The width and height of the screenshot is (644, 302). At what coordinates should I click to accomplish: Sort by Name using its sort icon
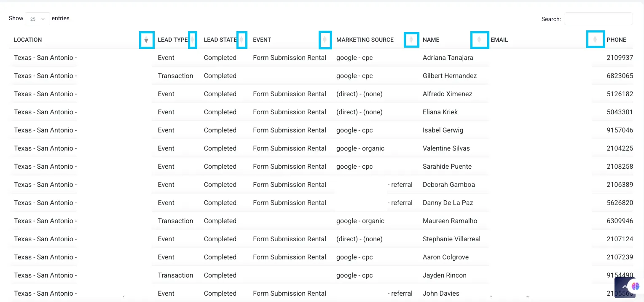pos(479,40)
